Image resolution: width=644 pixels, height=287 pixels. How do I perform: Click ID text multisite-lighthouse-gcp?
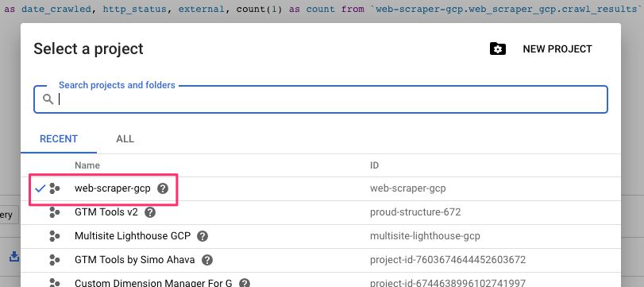tap(425, 236)
